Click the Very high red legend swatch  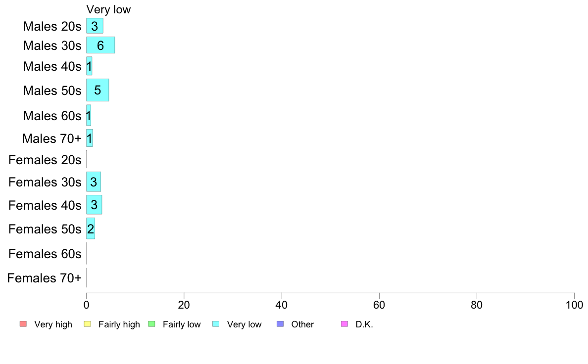click(x=23, y=324)
